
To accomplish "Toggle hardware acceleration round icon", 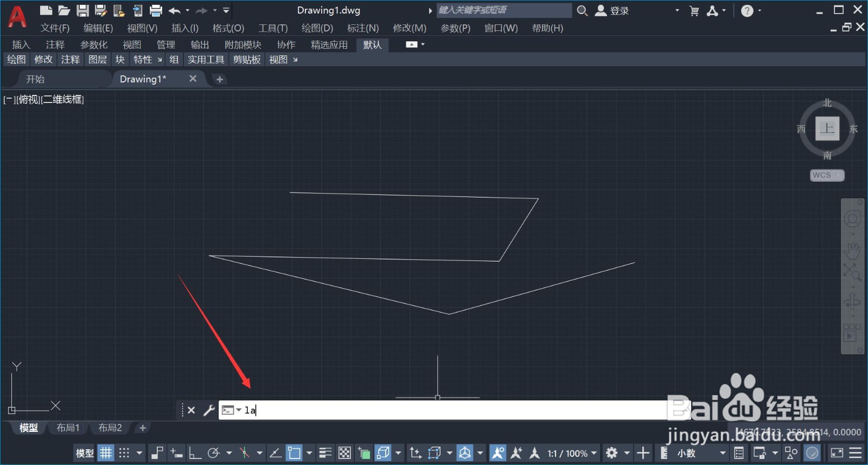I will click(x=812, y=453).
